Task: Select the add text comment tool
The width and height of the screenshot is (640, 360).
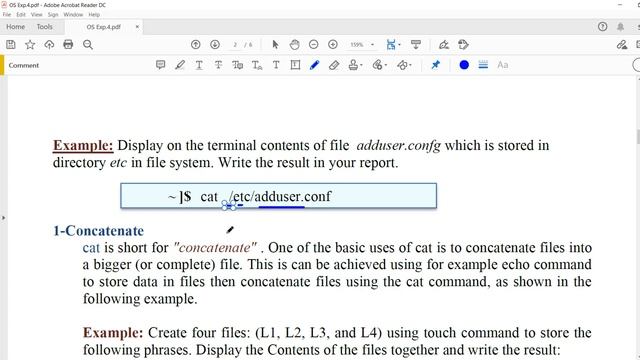Action: point(276,65)
